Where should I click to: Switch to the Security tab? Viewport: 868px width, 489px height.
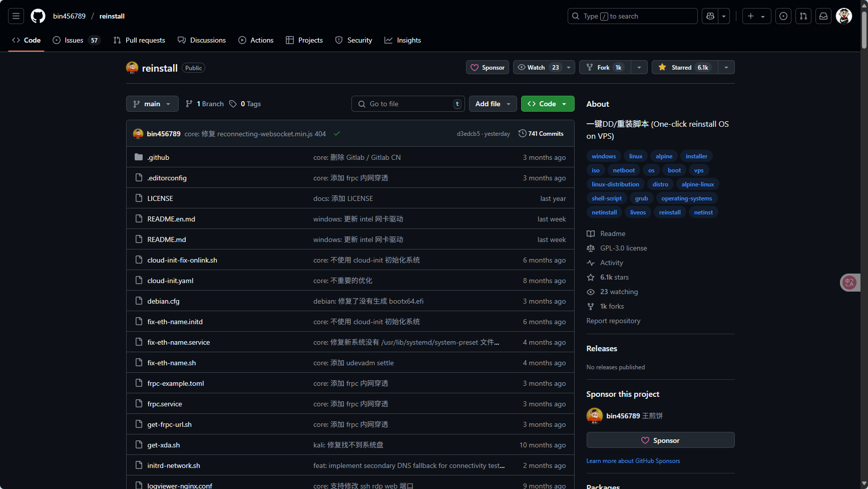click(354, 40)
